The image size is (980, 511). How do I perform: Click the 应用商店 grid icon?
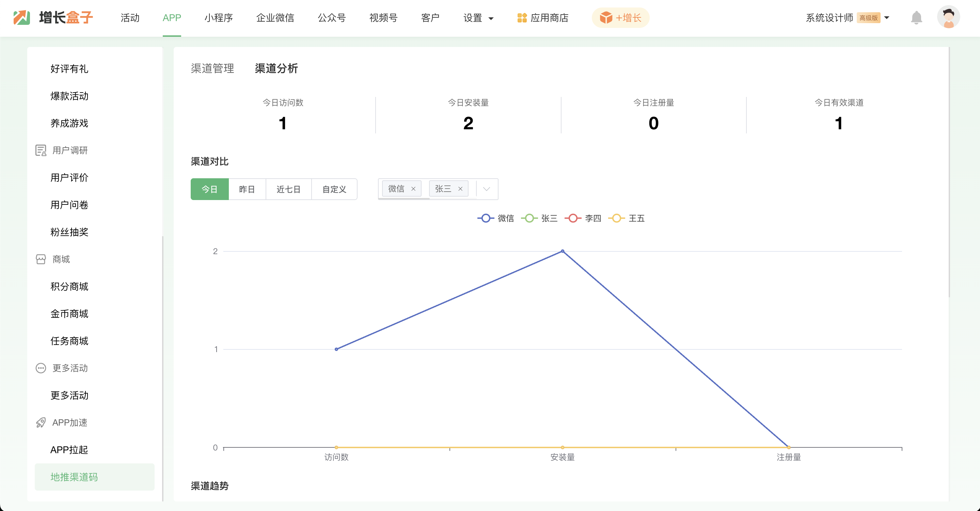(x=522, y=18)
